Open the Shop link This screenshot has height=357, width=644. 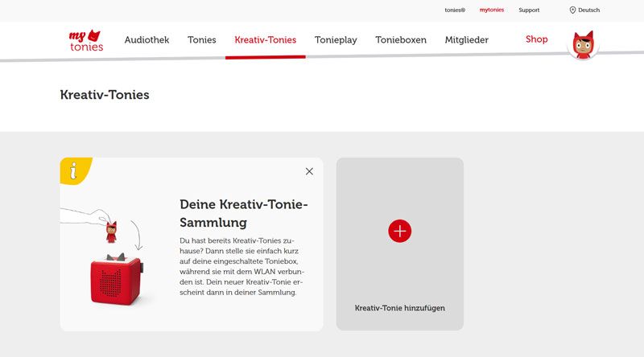pyautogui.click(x=536, y=39)
